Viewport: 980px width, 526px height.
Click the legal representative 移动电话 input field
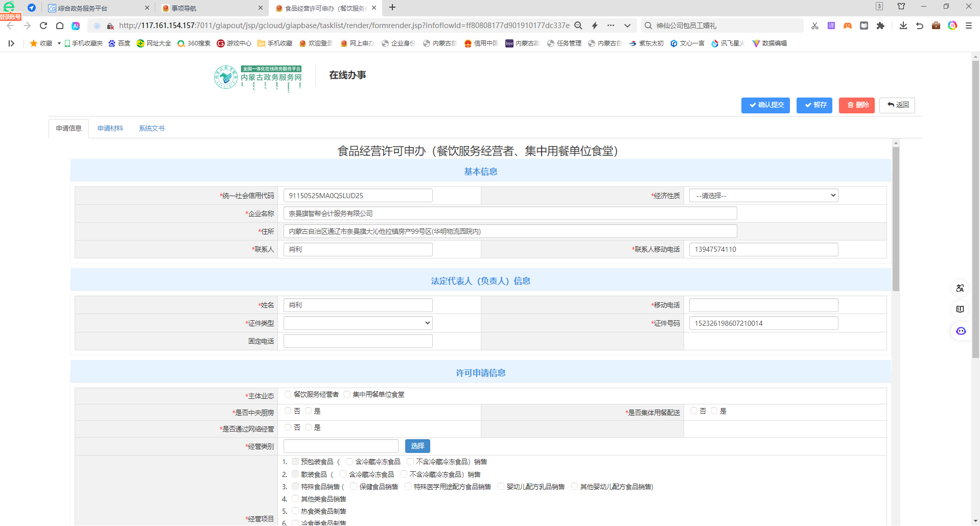763,305
